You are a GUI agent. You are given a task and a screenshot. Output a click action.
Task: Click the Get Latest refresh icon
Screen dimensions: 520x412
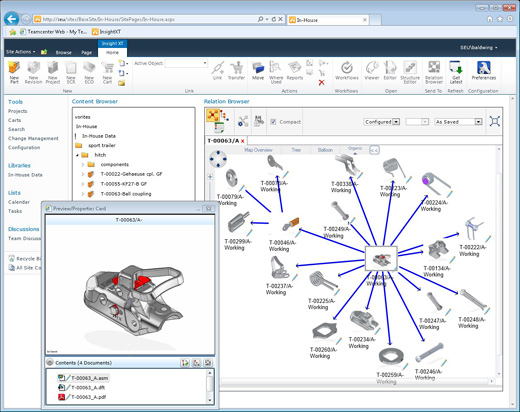456,72
